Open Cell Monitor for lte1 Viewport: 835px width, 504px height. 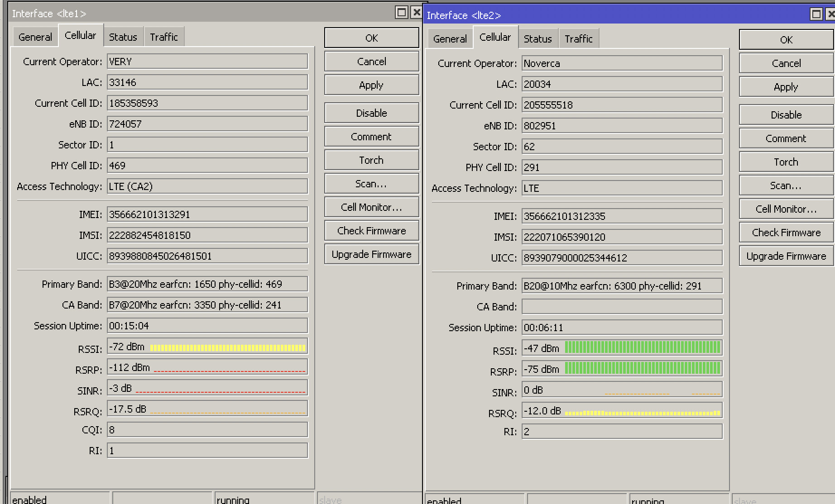371,207
